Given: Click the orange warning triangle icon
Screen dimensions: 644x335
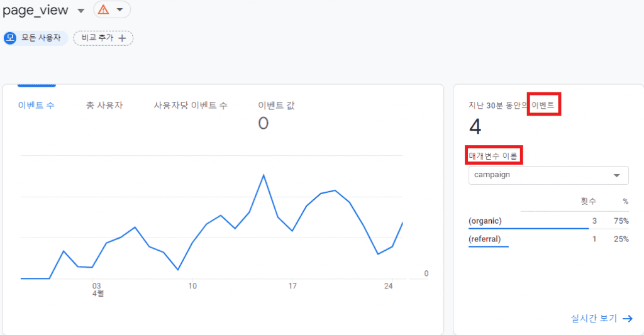Looking at the screenshot, I should (104, 9).
